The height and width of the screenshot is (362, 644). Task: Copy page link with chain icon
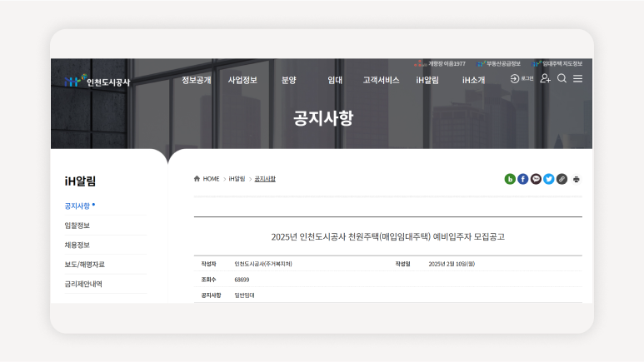[x=562, y=179]
